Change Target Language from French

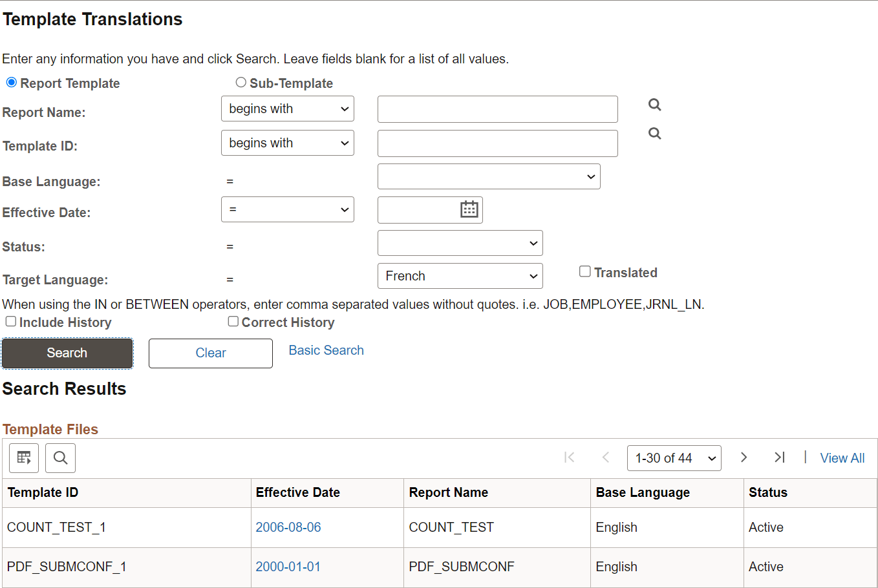[x=460, y=275]
